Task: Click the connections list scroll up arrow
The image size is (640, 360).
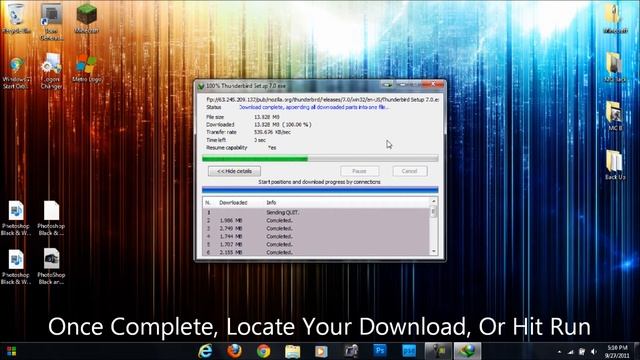Action: (433, 201)
